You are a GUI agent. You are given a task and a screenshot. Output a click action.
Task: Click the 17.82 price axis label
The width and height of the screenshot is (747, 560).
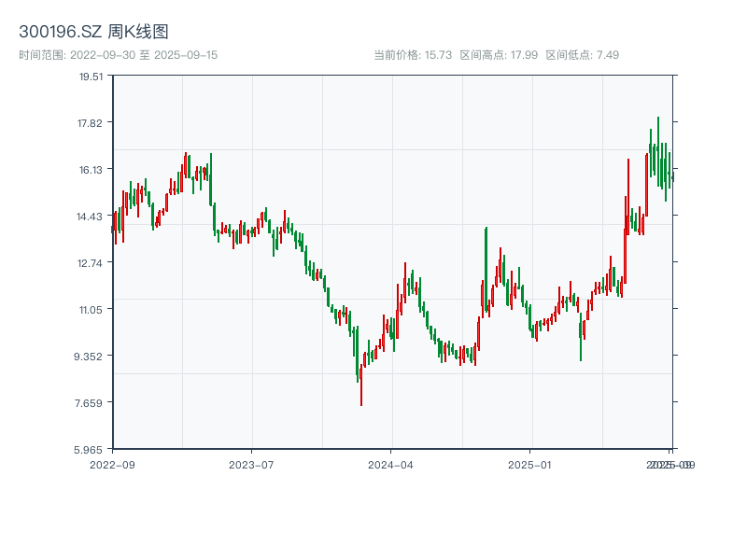[91, 123]
